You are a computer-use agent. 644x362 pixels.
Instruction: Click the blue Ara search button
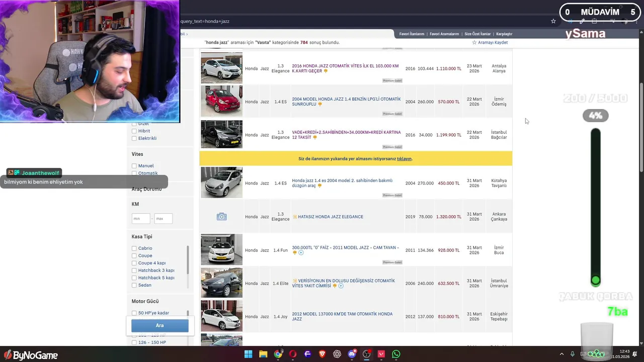pyautogui.click(x=160, y=325)
